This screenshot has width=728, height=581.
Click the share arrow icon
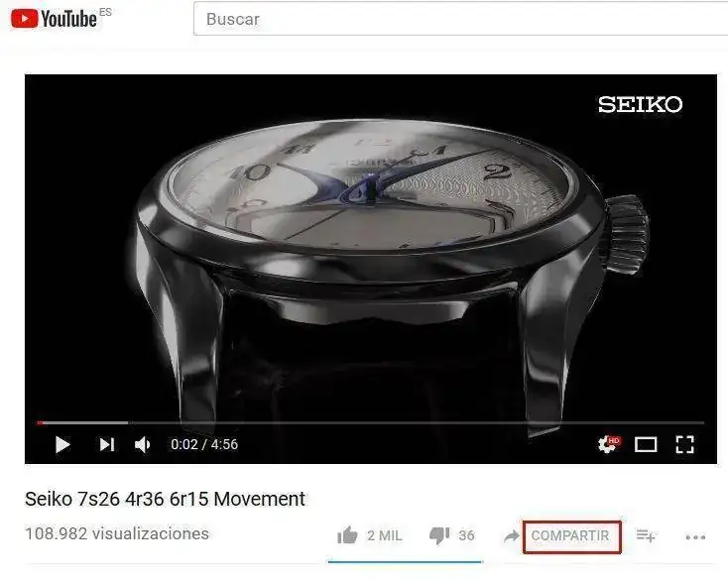point(511,536)
